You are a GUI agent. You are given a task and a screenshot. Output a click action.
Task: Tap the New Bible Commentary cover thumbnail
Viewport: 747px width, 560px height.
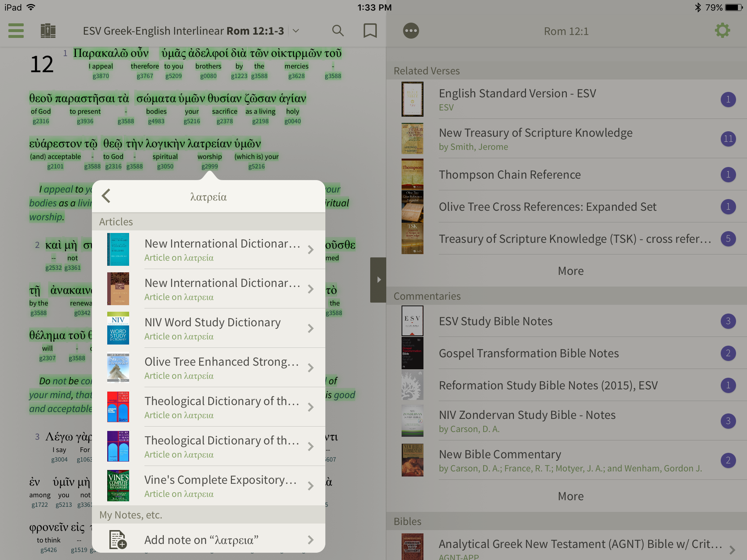pyautogui.click(x=413, y=460)
